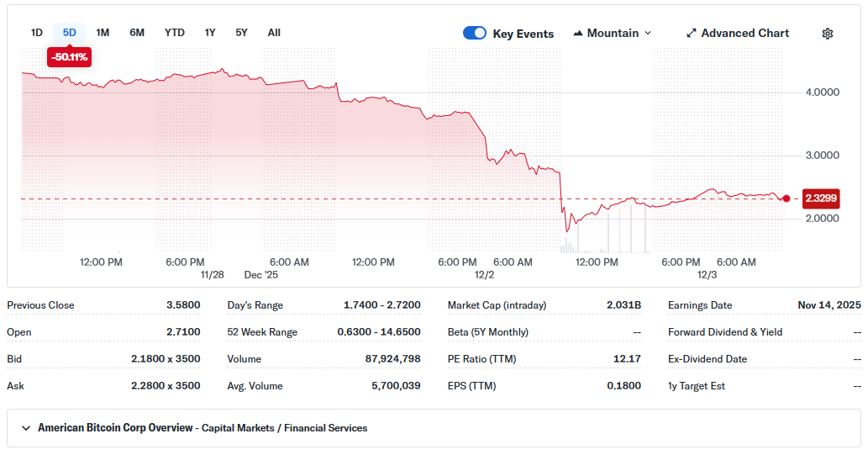The width and height of the screenshot is (868, 455).
Task: Click the red current price marker dot
Action: pyautogui.click(x=786, y=198)
